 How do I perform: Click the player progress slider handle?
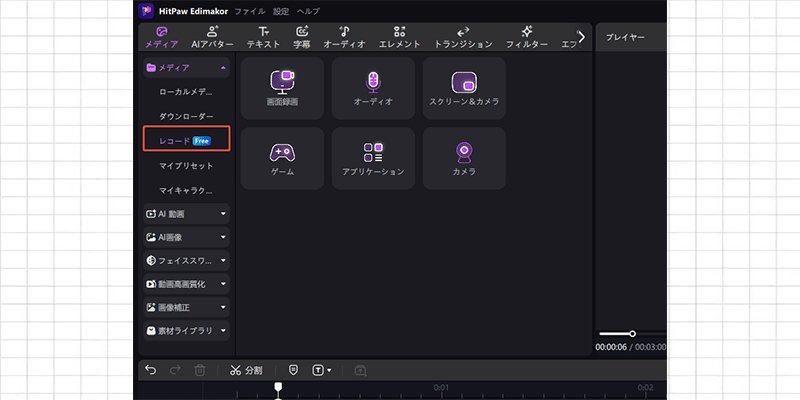[x=633, y=334]
